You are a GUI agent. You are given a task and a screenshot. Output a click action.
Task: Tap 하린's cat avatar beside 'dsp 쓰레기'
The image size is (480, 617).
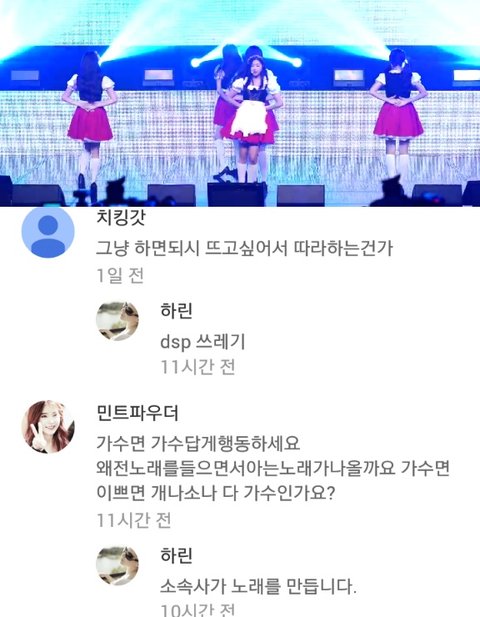pyautogui.click(x=118, y=321)
